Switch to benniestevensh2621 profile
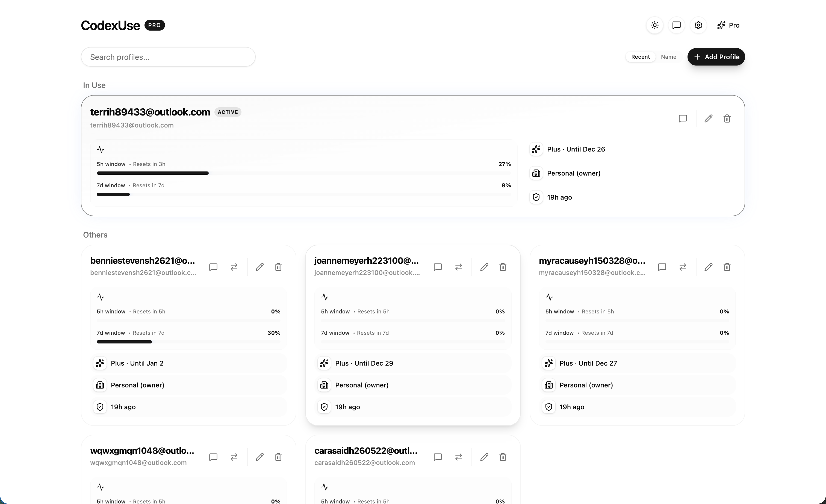 point(234,267)
